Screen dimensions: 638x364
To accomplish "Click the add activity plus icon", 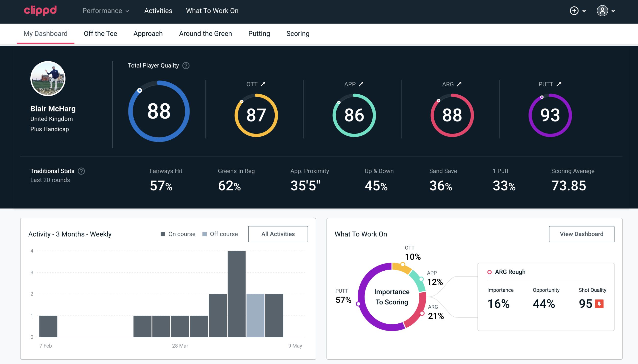I will [574, 11].
